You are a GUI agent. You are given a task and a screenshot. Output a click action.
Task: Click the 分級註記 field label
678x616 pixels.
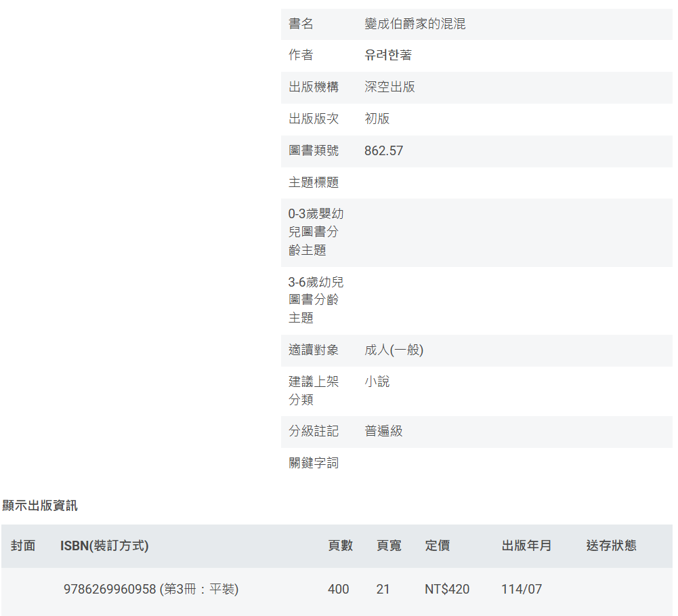(x=314, y=431)
